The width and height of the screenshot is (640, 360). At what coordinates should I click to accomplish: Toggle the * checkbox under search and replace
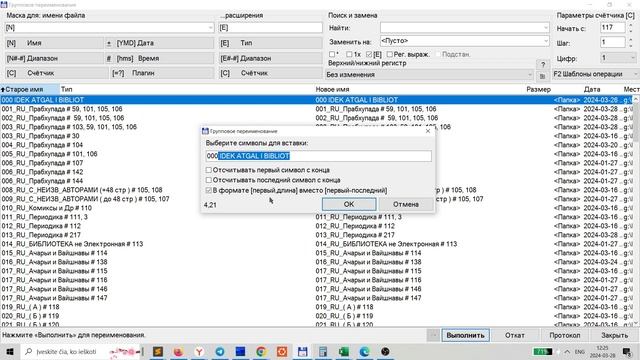click(x=332, y=54)
